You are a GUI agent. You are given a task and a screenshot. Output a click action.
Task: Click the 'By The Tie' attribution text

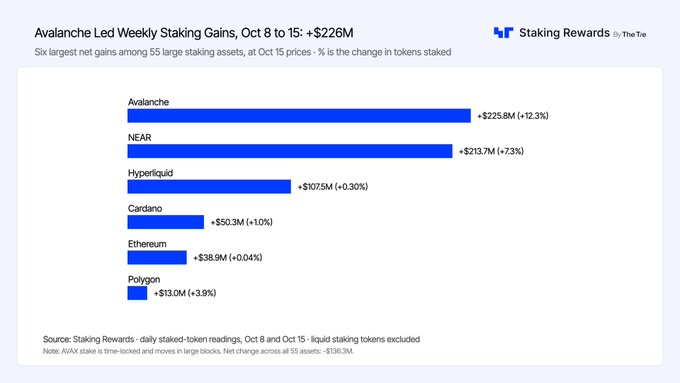tap(630, 34)
